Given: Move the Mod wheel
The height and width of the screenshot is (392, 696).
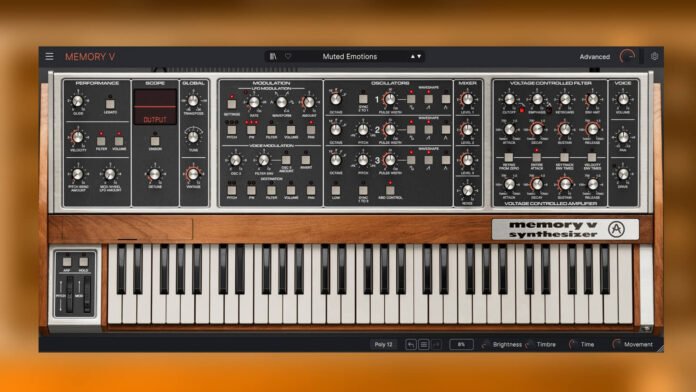Looking at the screenshot, I should [x=87, y=294].
